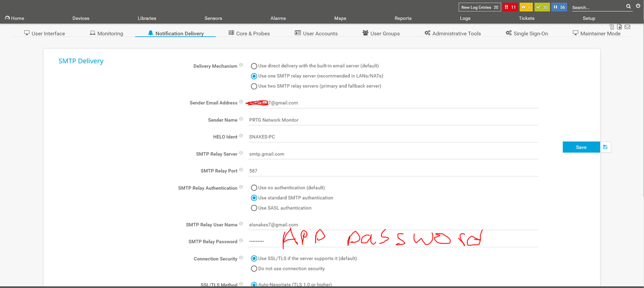Click the blue Save button
644x288 pixels.
pyautogui.click(x=581, y=147)
